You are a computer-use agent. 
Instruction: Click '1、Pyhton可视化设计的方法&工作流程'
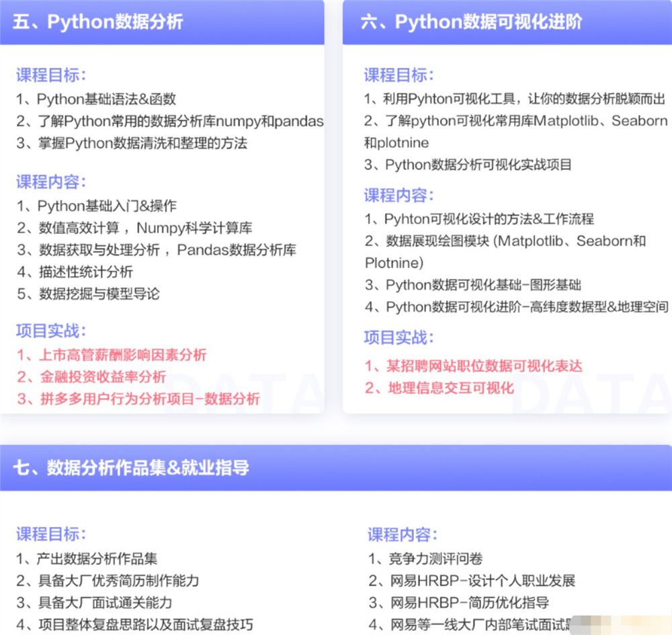[479, 219]
